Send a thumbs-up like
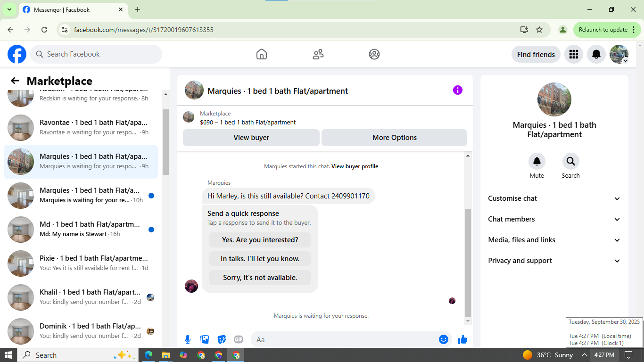Screen dimensions: 644x362 pos(462,339)
